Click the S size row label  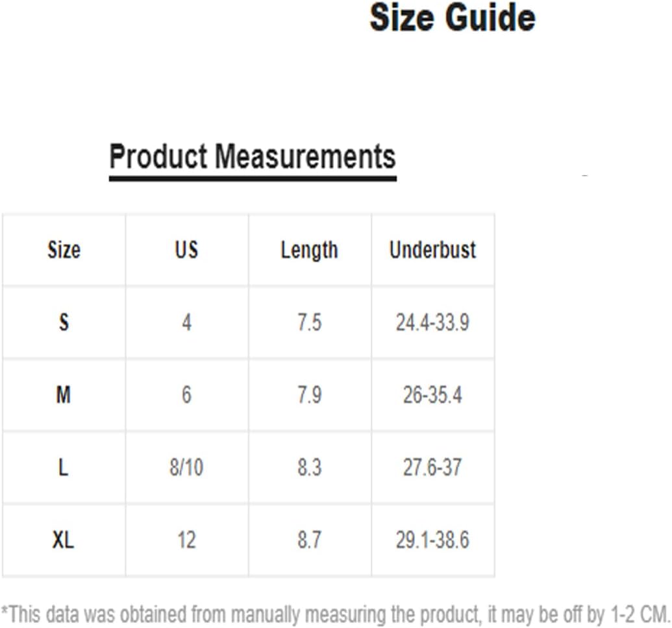tap(64, 322)
